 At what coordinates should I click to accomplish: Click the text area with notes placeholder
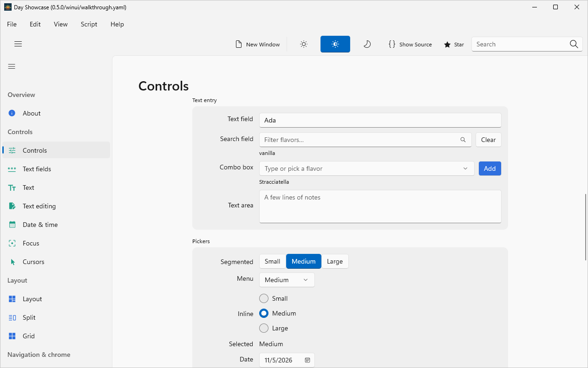[x=380, y=207]
